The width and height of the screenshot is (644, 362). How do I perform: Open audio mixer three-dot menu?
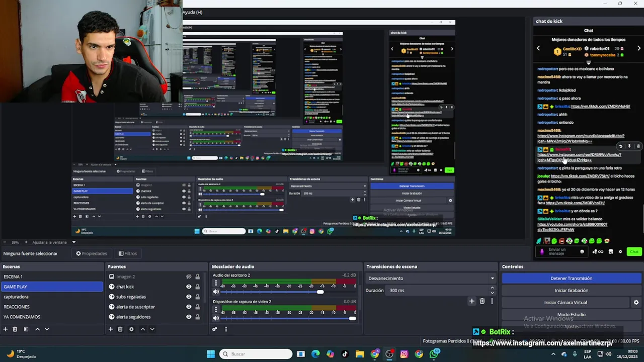(226, 329)
